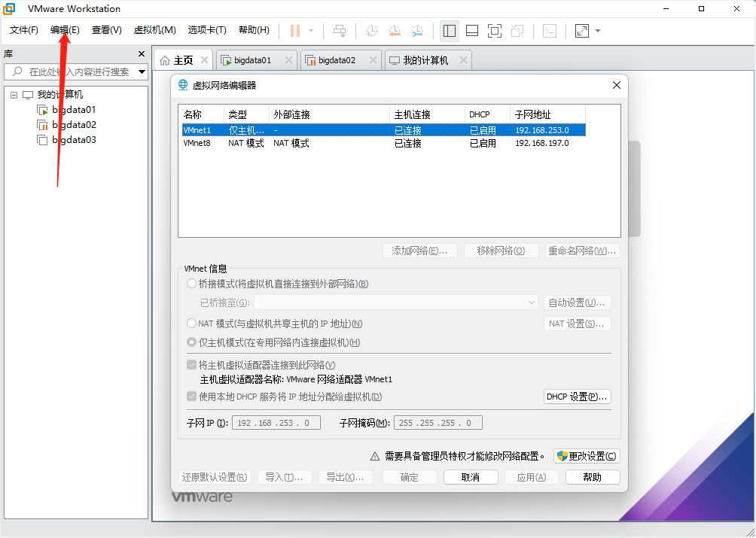Viewport: 756px width, 538px height.
Task: Open the stretch mode dropdown arrow
Action: [598, 31]
